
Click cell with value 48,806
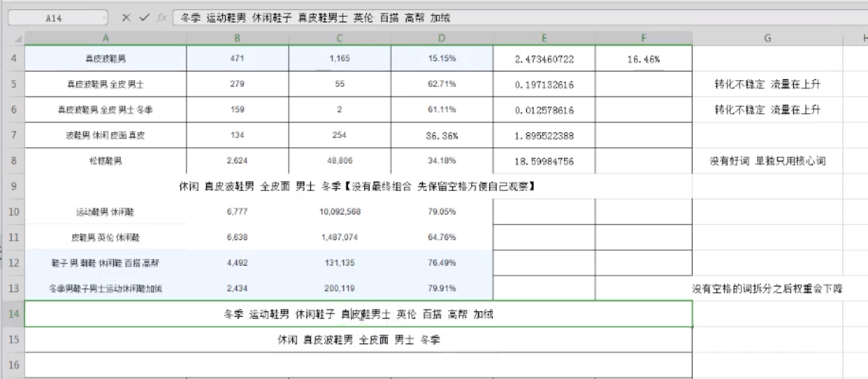click(x=340, y=161)
